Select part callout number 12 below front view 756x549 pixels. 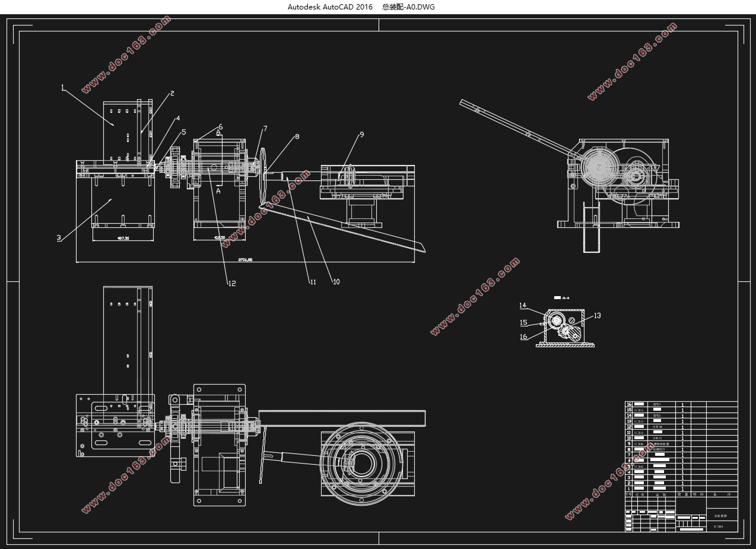coord(231,284)
